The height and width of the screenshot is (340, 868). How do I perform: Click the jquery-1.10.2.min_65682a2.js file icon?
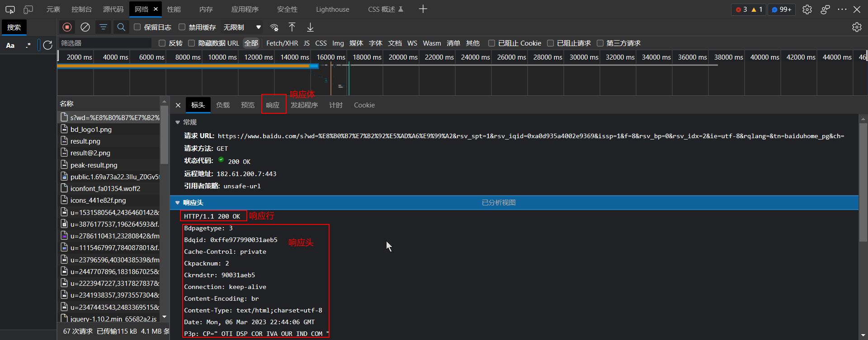coord(64,319)
